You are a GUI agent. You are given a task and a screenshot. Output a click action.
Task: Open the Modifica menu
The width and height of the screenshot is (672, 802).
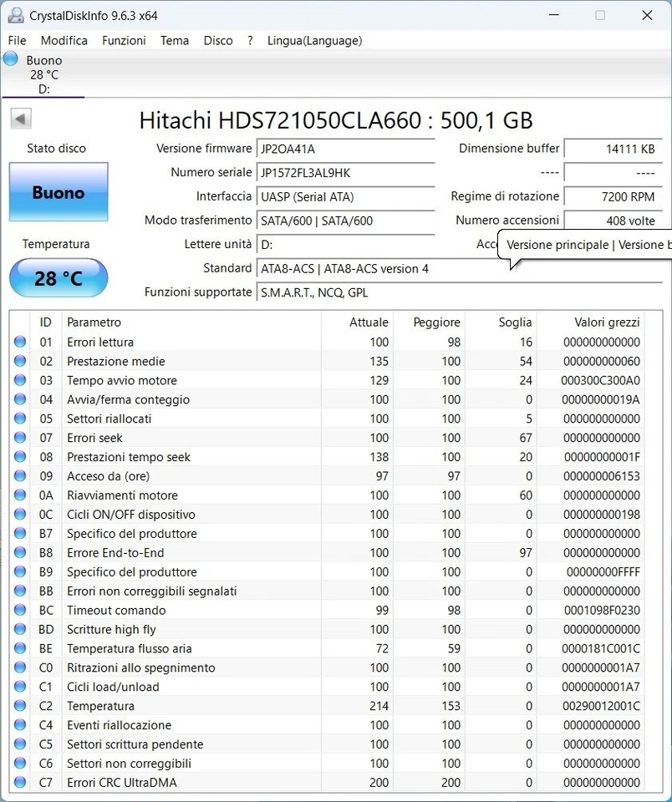[x=64, y=40]
